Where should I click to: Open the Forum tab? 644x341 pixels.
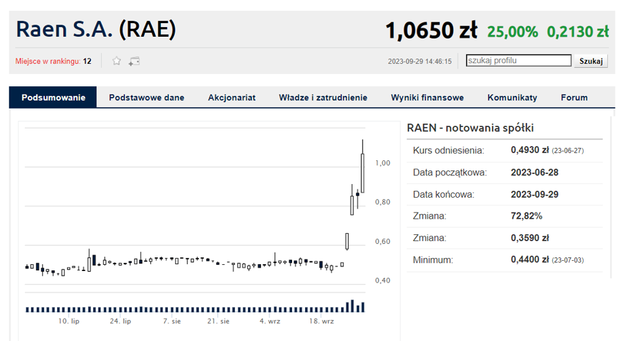(x=574, y=97)
